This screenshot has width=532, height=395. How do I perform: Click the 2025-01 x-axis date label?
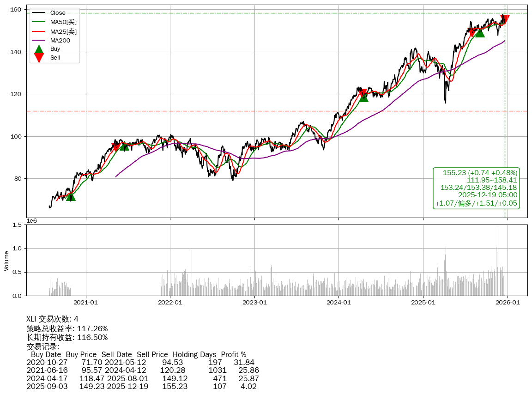[x=423, y=303]
